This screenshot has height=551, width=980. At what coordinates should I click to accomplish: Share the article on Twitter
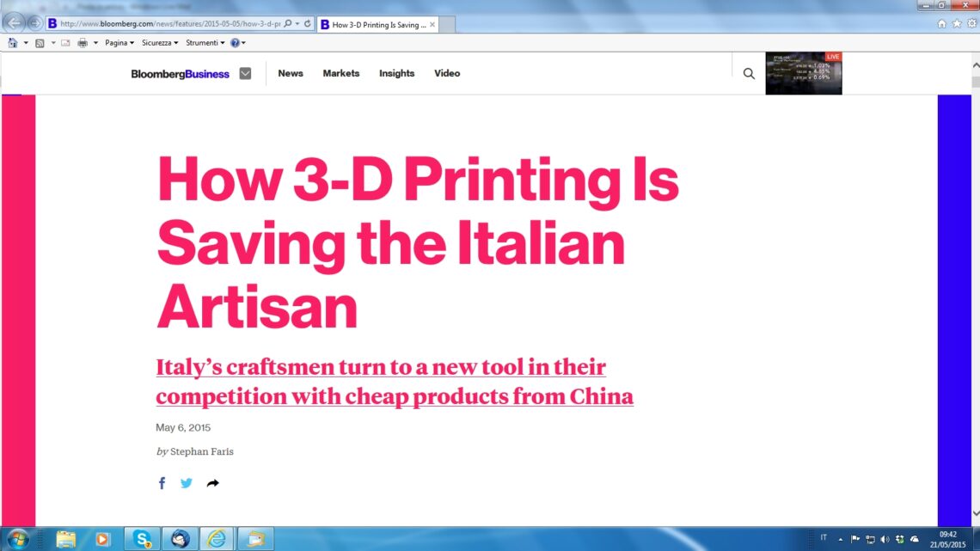tap(187, 483)
